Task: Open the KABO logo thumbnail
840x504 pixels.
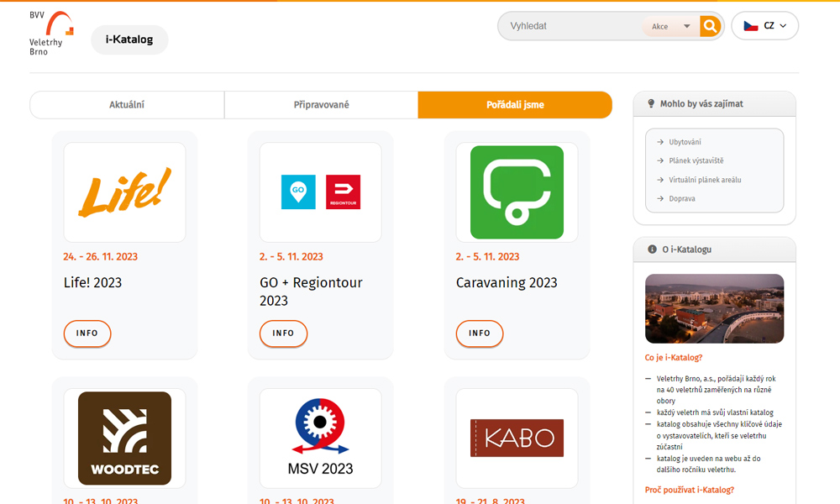Action: (517, 438)
